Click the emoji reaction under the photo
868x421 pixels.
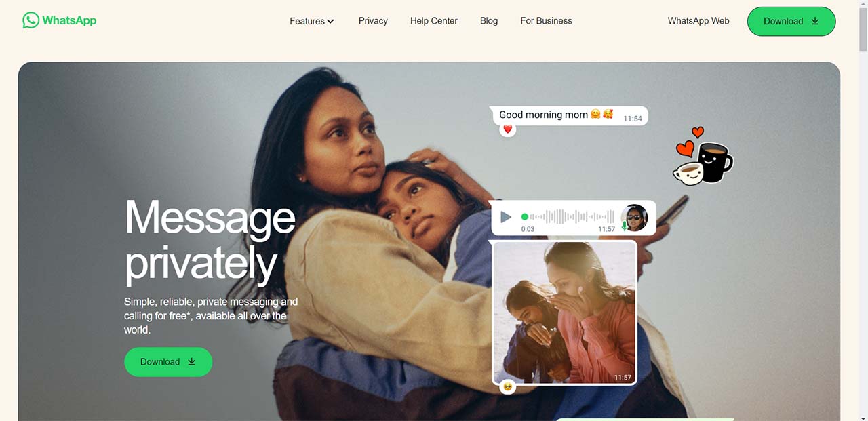[507, 386]
